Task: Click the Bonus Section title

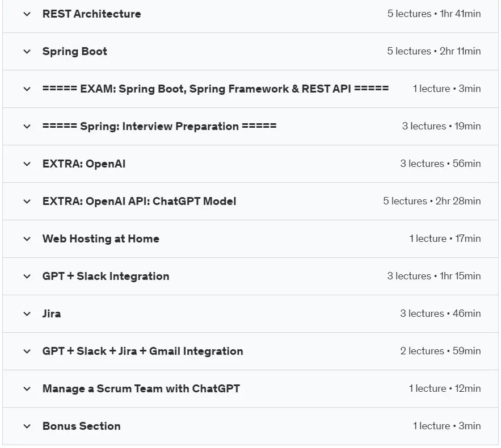Action: [x=82, y=426]
